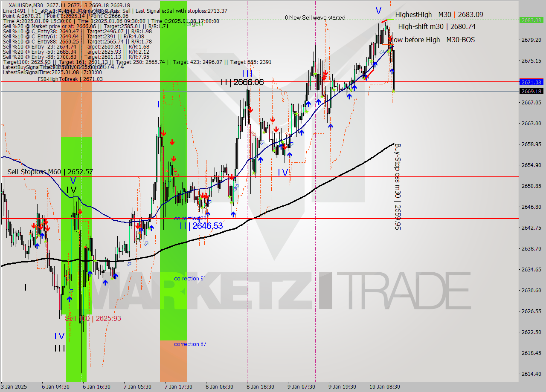Select the FSB-HighToBreak | 2671.03 label
This screenshot has height=392, width=546.
(70, 79)
